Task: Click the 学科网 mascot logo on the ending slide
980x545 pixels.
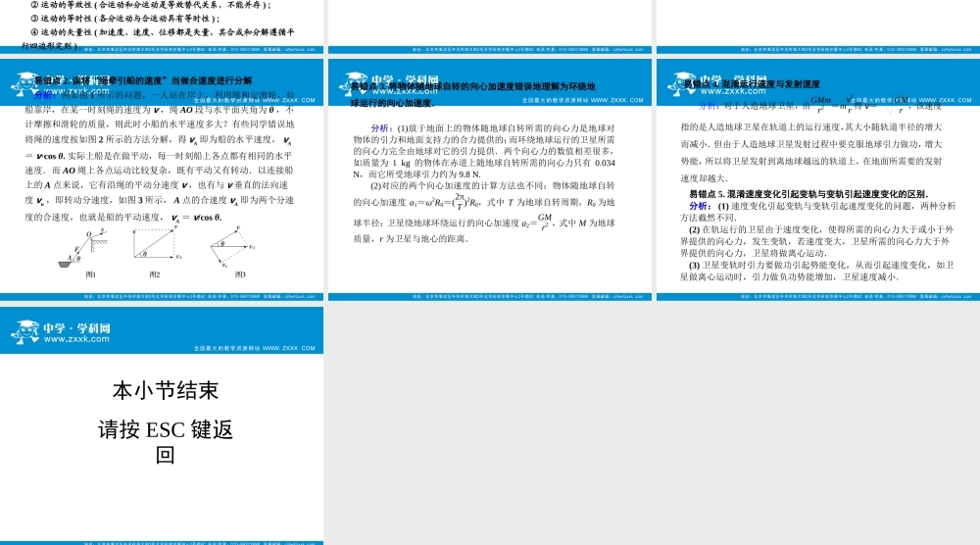Action: 25,332
